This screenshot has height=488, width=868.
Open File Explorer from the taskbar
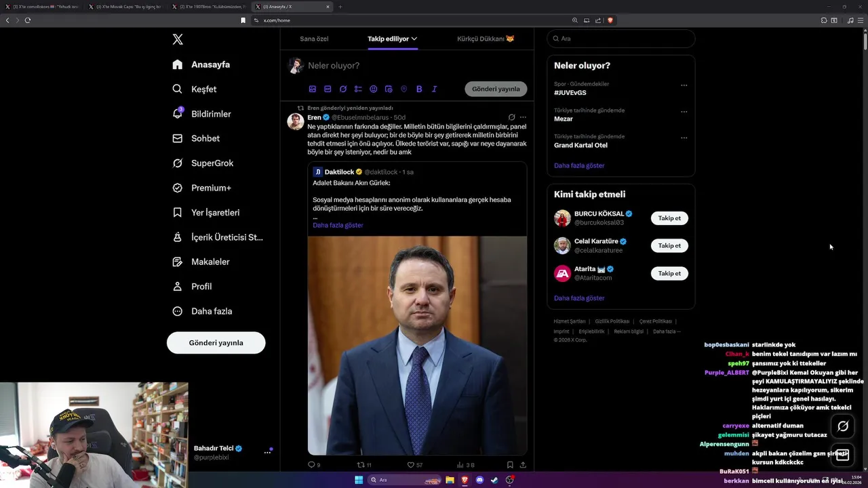[x=450, y=480]
